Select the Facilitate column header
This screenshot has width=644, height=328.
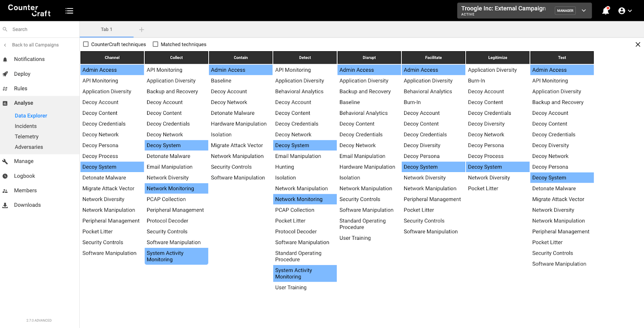(433, 58)
